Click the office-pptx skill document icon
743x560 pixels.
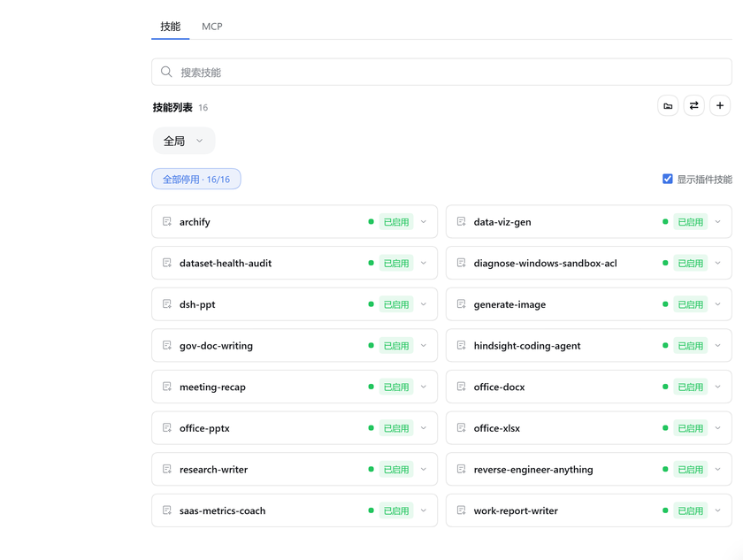pos(167,428)
